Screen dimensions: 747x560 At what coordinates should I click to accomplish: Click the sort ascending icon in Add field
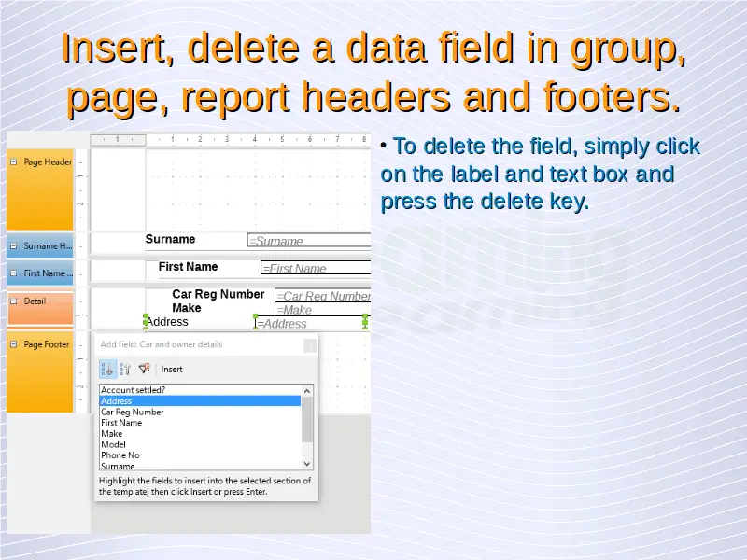tap(107, 369)
